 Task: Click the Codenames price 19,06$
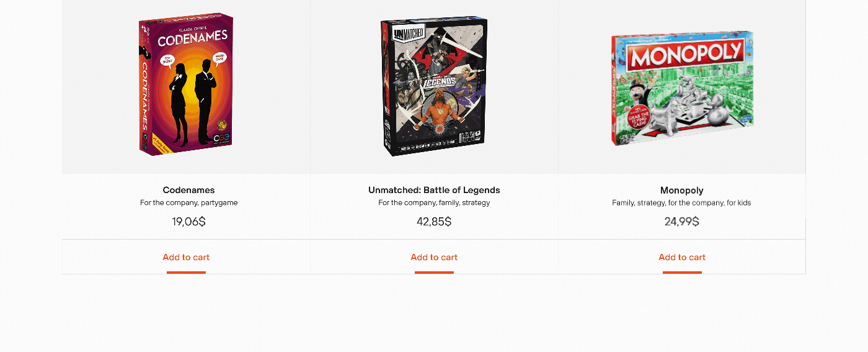(188, 222)
